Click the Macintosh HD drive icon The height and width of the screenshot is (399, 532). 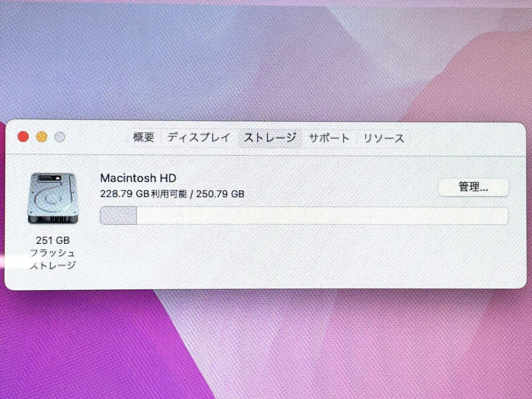(x=53, y=198)
